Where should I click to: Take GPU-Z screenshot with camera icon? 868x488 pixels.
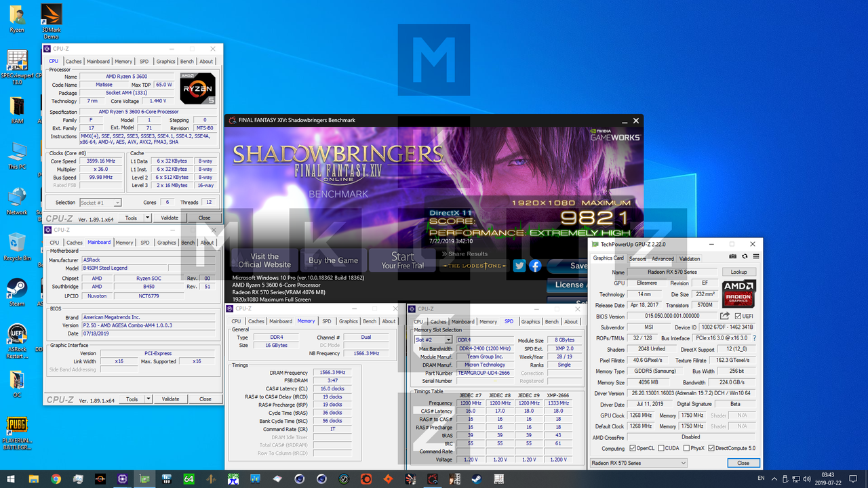[732, 257]
